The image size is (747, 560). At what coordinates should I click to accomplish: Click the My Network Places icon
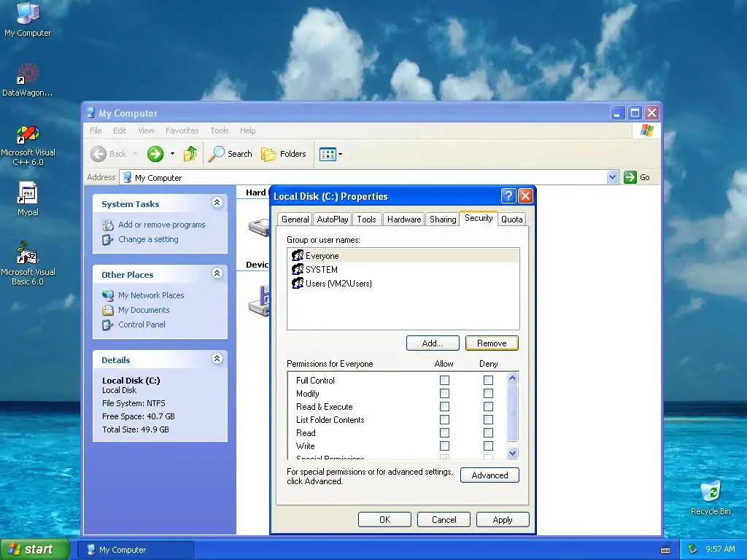108,295
